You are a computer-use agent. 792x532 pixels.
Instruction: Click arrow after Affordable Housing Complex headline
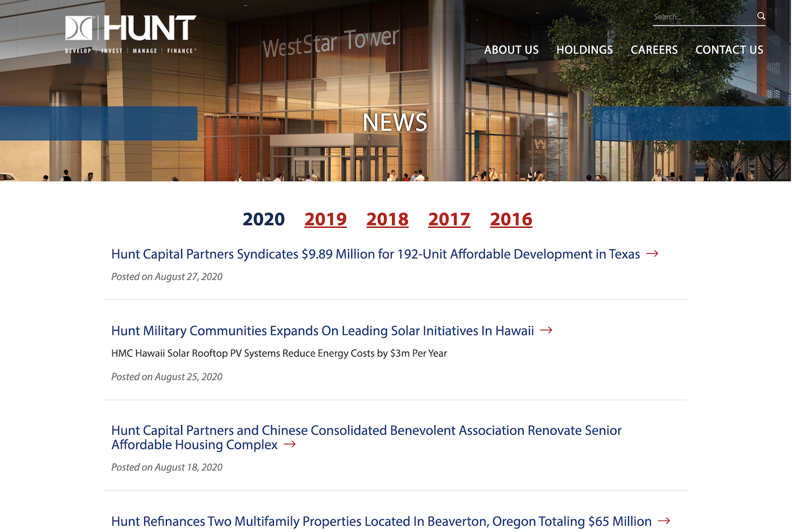point(290,444)
